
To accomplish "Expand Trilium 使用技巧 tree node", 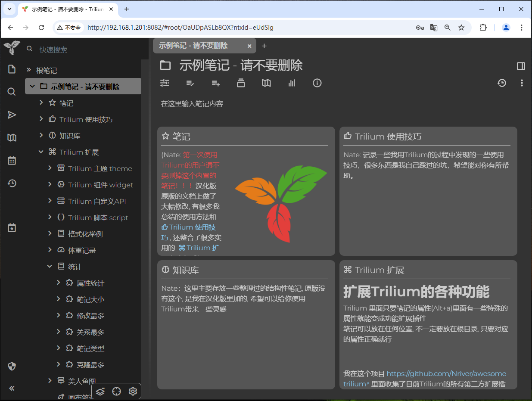I will click(41, 119).
